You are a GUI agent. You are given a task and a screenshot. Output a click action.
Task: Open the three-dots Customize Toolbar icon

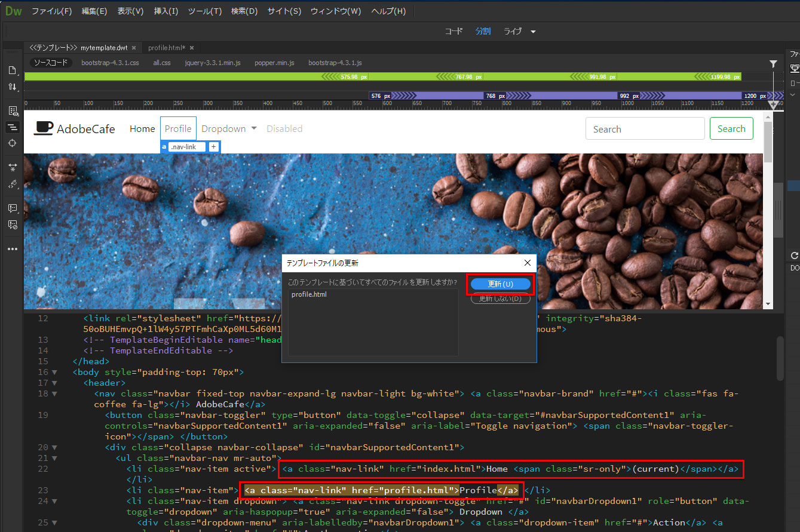[x=13, y=249]
